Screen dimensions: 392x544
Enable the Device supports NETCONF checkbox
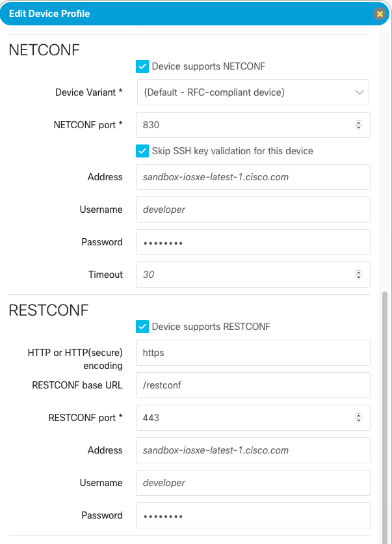[x=142, y=66]
